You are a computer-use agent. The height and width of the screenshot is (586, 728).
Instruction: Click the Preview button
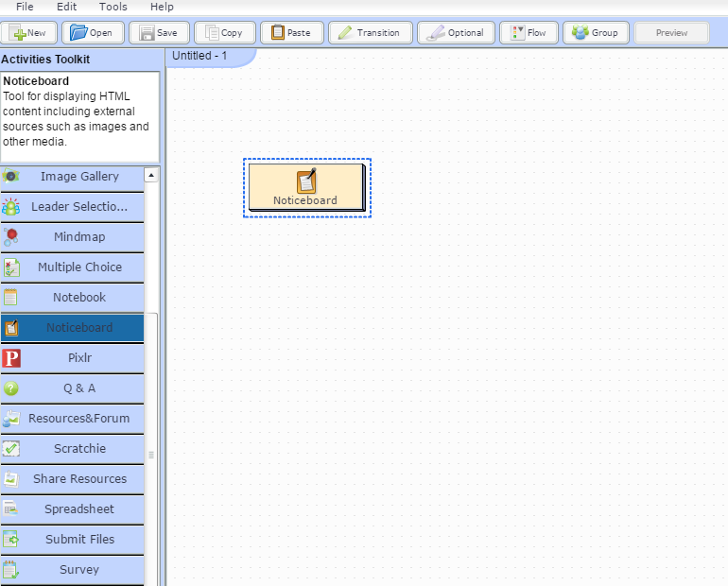pyautogui.click(x=671, y=33)
